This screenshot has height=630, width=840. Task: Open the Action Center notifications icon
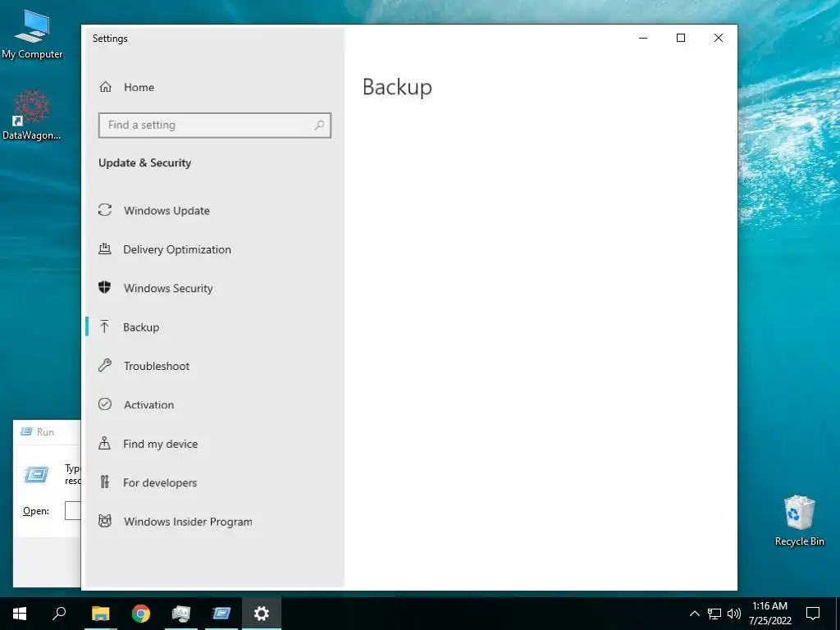point(813,614)
